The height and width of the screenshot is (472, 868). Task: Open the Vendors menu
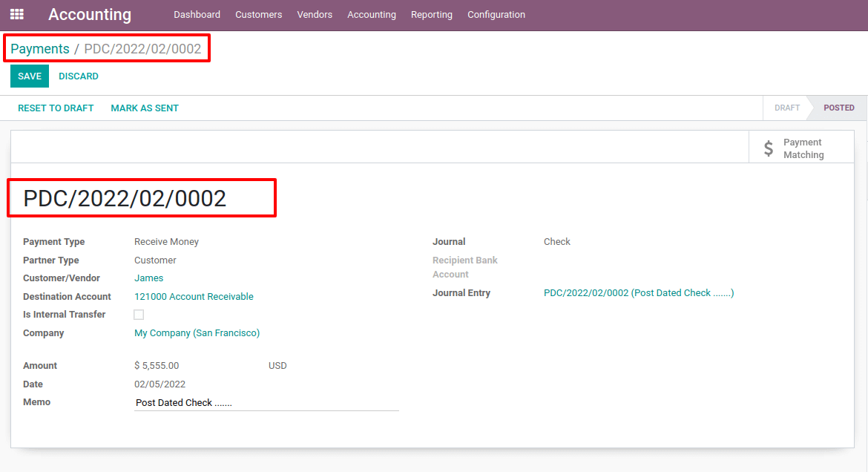pyautogui.click(x=315, y=14)
